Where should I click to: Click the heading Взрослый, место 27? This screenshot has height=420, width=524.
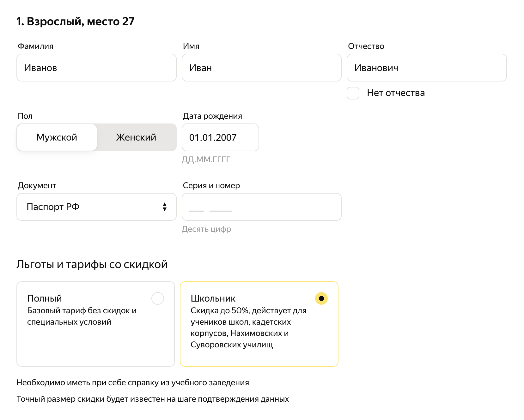(x=76, y=21)
